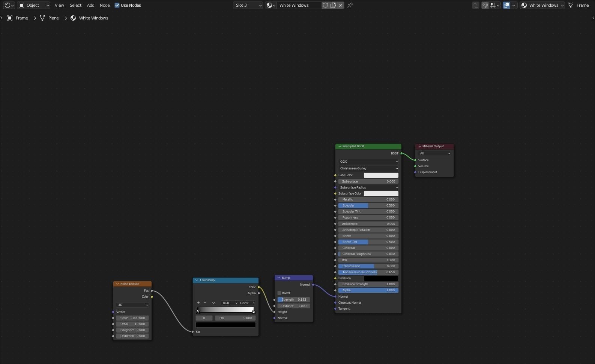Open ColorRamp RGB color mode dropdown
The width and height of the screenshot is (595, 364).
[x=229, y=303]
